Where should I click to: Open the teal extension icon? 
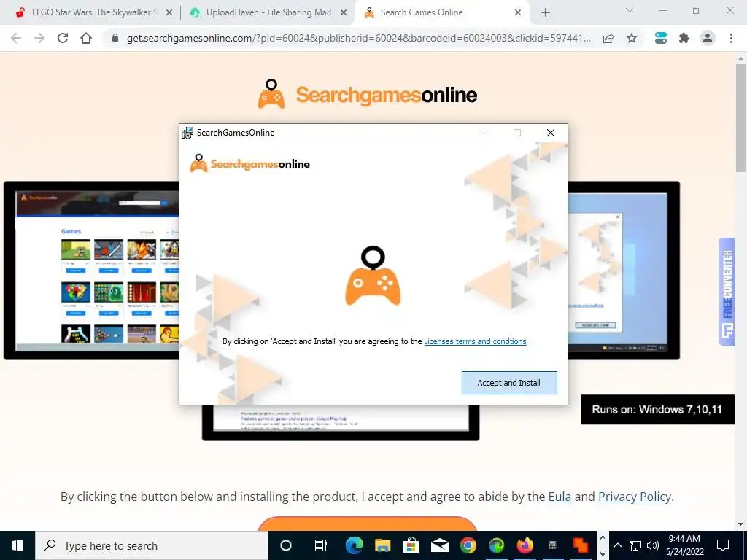[x=661, y=38]
